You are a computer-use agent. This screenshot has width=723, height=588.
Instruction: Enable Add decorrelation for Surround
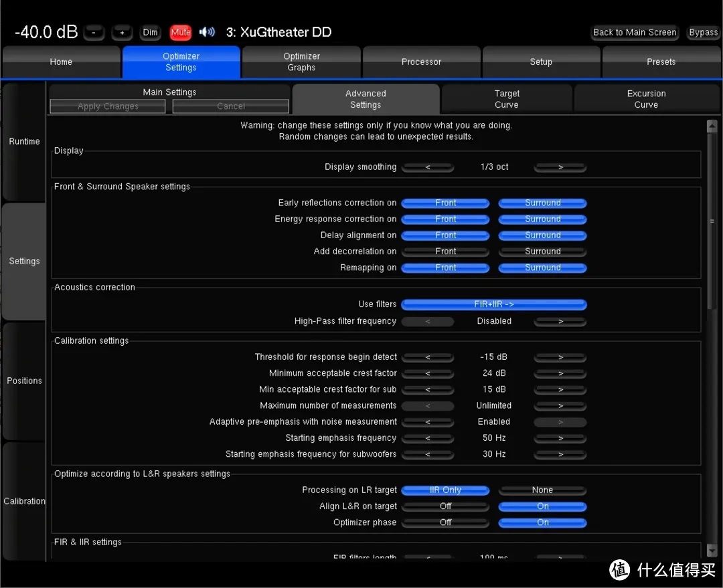pyautogui.click(x=543, y=251)
